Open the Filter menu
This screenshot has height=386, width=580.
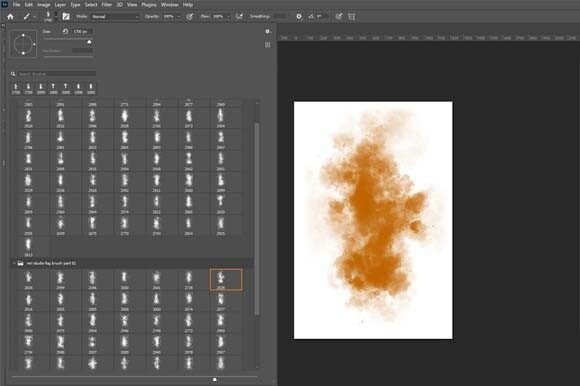click(107, 5)
